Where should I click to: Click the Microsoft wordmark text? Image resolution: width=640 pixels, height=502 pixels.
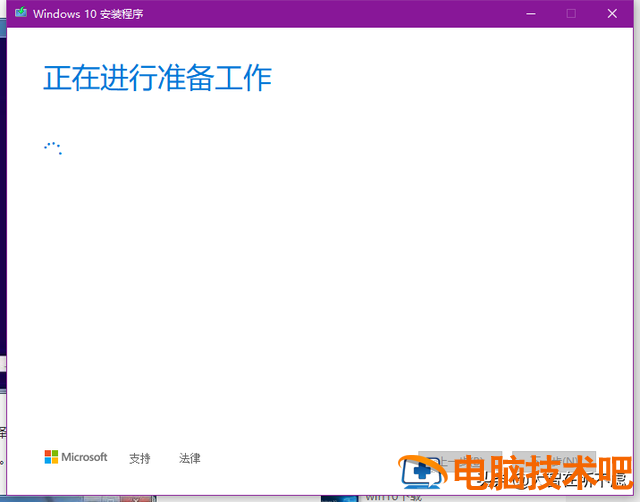coord(85,457)
